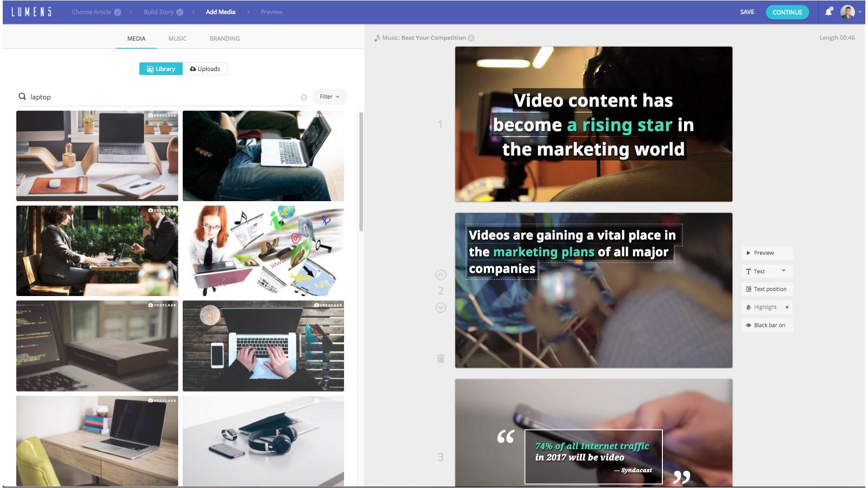Switch to the MUSIC tab
The width and height of the screenshot is (868, 488).
(x=177, y=38)
